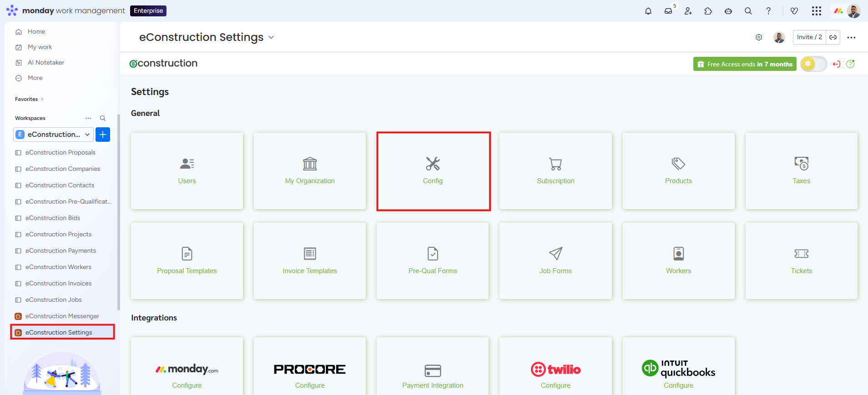Open the inbox tray icon
This screenshot has width=868, height=395.
(668, 11)
